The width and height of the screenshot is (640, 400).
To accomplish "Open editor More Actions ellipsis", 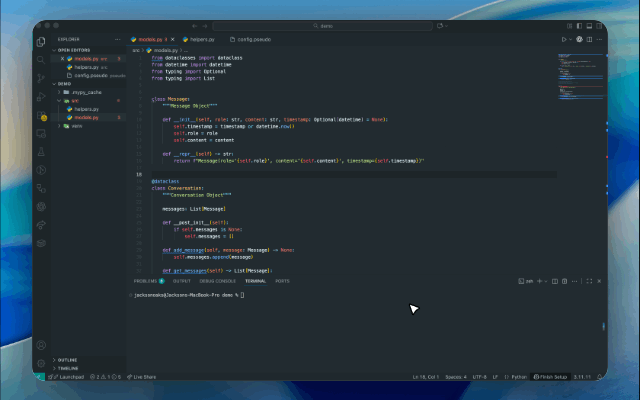I will [599, 40].
